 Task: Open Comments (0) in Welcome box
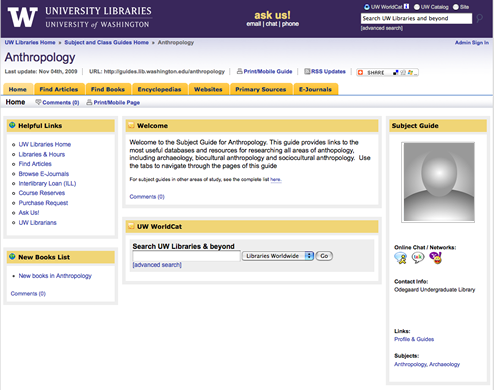(x=147, y=197)
